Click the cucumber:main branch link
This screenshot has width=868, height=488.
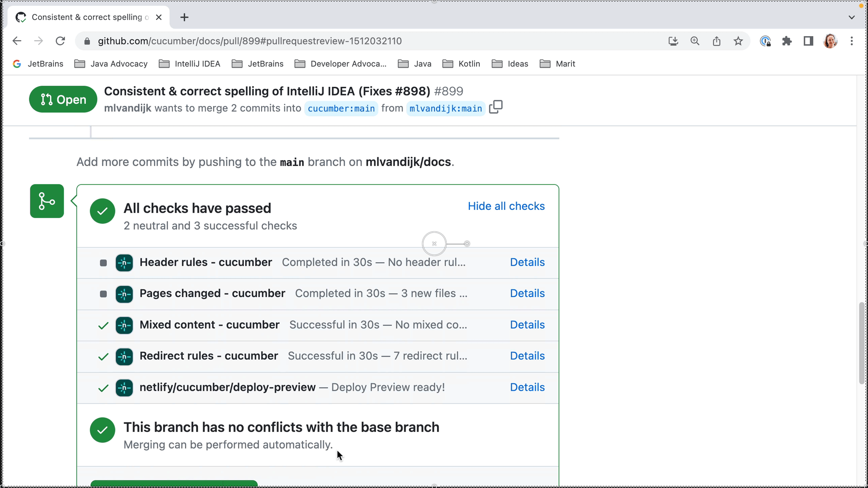click(x=341, y=109)
